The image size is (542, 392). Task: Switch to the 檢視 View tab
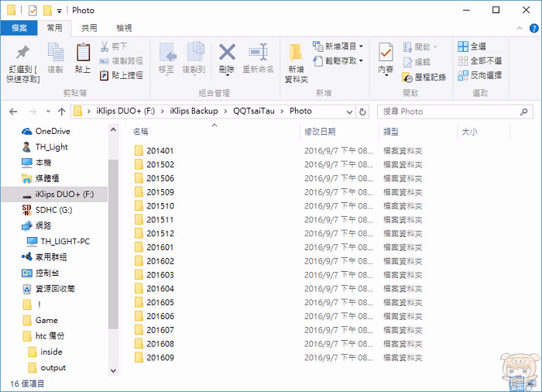point(124,28)
